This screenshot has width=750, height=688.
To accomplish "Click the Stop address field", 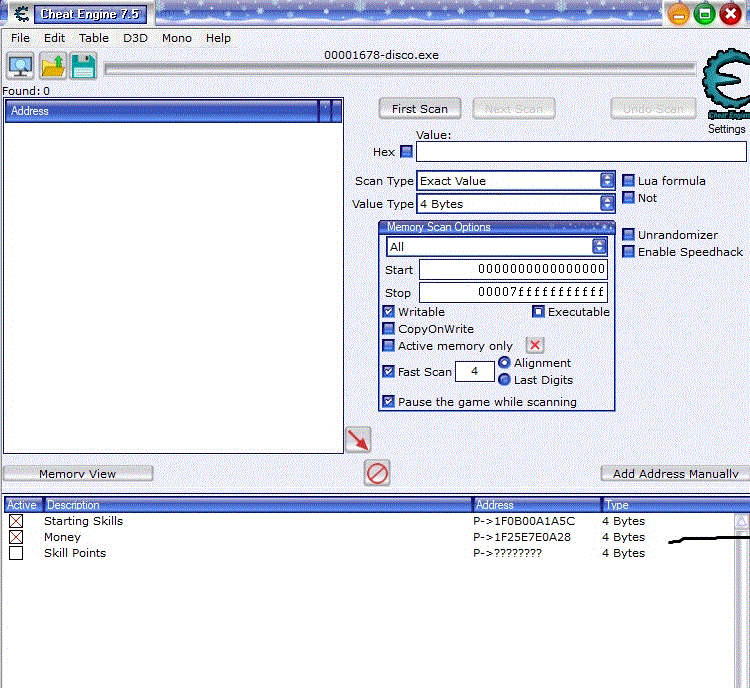I will click(513, 292).
